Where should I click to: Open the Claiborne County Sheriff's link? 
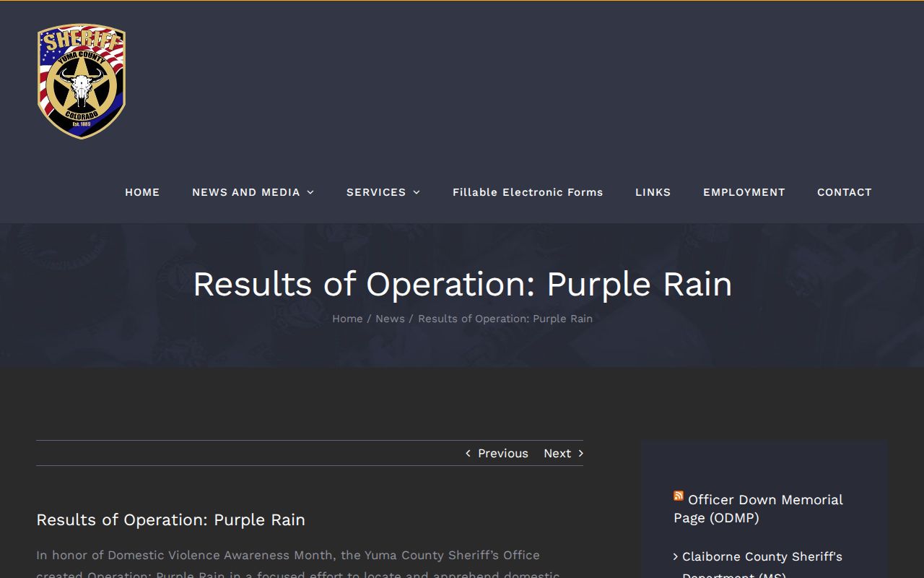click(x=762, y=564)
